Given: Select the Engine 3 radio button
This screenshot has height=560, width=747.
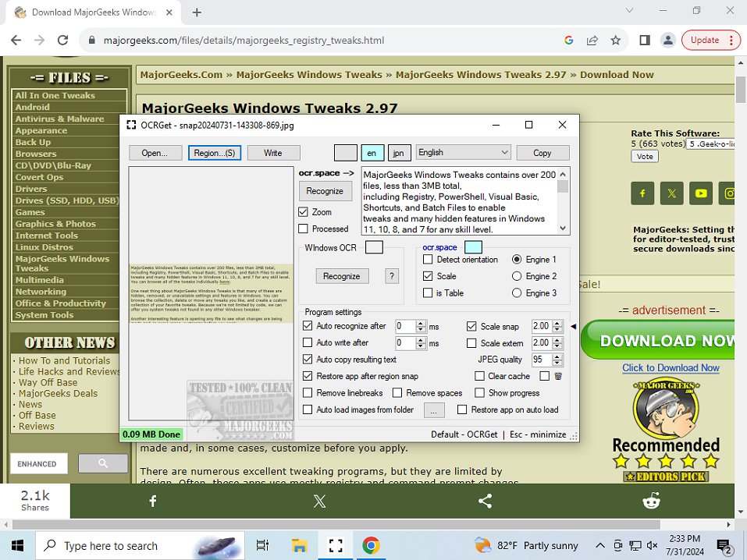Looking at the screenshot, I should click(517, 292).
